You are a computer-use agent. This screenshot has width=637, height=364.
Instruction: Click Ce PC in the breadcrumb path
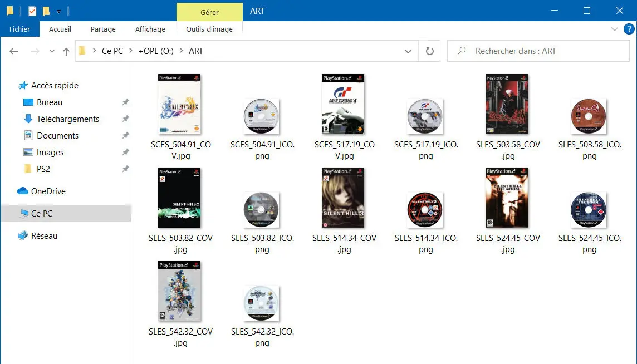112,51
